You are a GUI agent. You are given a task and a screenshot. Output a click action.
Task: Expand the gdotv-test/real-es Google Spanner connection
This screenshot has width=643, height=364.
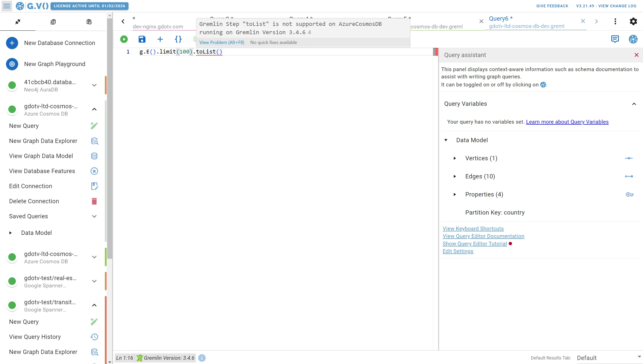click(94, 281)
